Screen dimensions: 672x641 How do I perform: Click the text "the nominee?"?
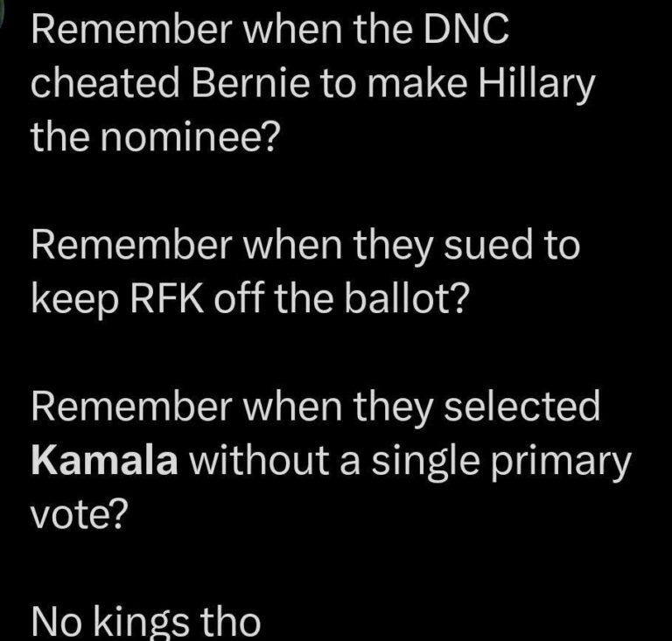point(152,136)
